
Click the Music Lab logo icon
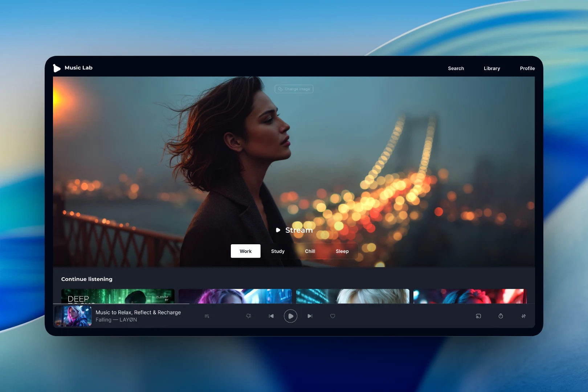click(57, 68)
